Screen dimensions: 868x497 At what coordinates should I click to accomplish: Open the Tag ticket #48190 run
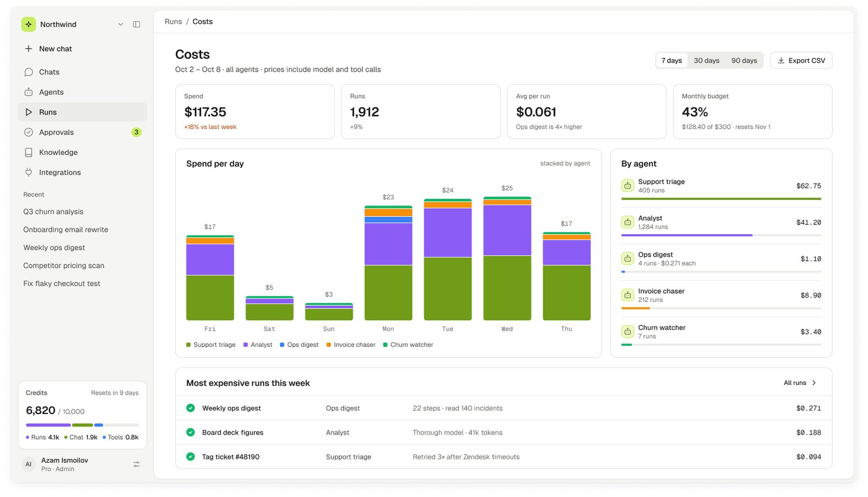[503, 457]
